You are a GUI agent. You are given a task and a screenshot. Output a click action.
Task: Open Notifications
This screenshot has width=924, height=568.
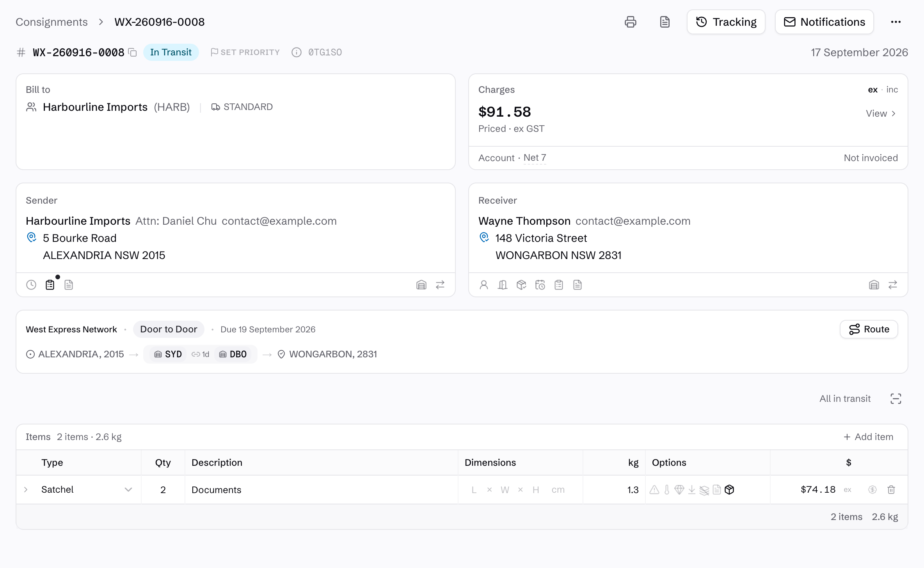click(x=824, y=22)
